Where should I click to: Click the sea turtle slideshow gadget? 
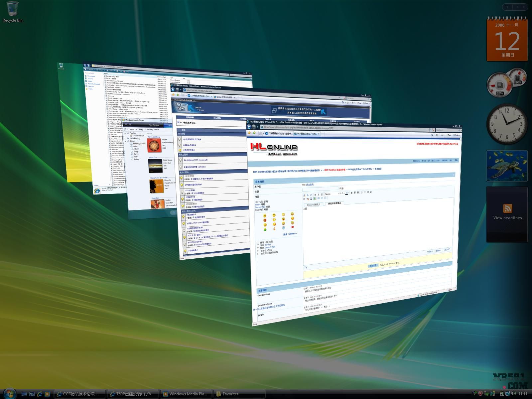[x=507, y=166]
